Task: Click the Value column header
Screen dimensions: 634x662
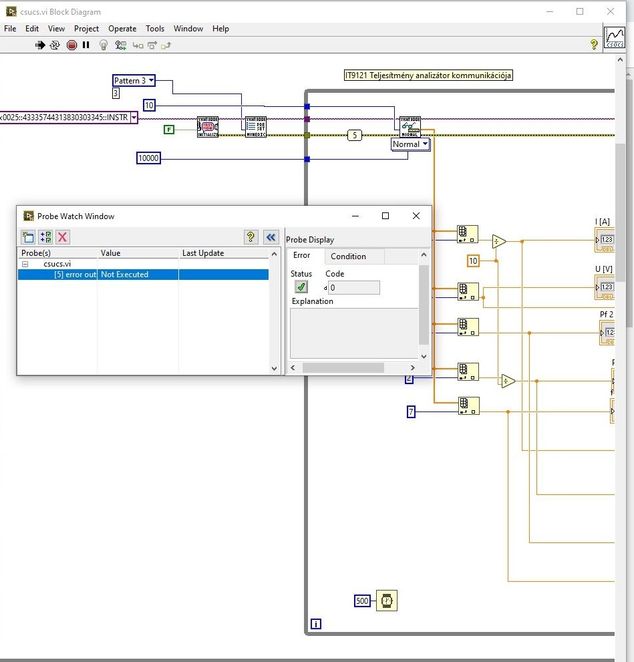Action: pyautogui.click(x=138, y=253)
